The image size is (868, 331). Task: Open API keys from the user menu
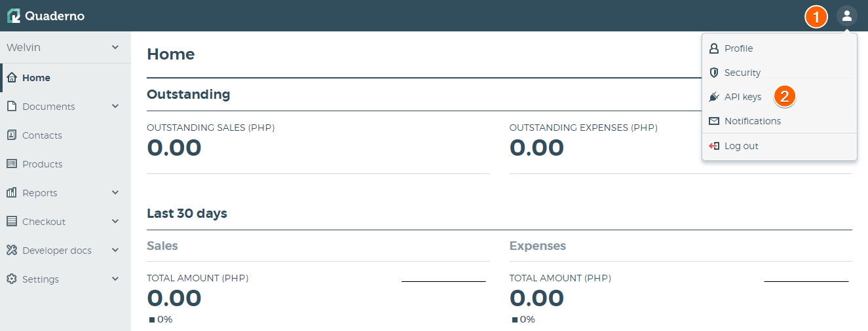[x=742, y=97]
